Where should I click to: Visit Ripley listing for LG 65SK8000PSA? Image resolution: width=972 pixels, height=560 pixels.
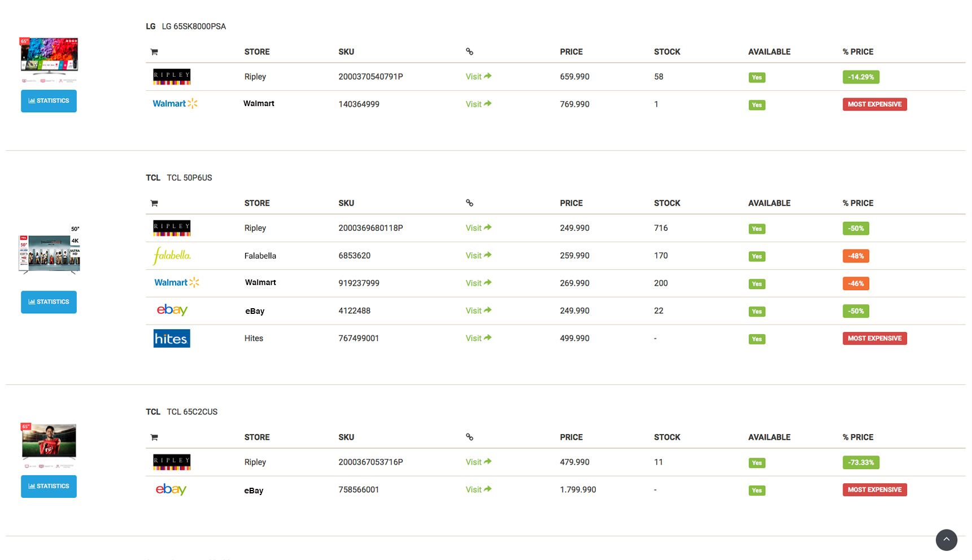(478, 77)
